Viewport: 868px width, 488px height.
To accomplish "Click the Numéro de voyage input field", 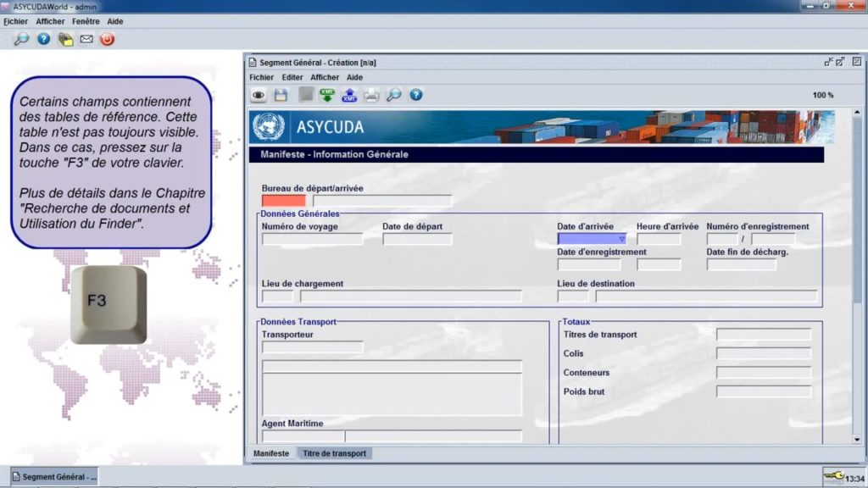I will pos(312,239).
